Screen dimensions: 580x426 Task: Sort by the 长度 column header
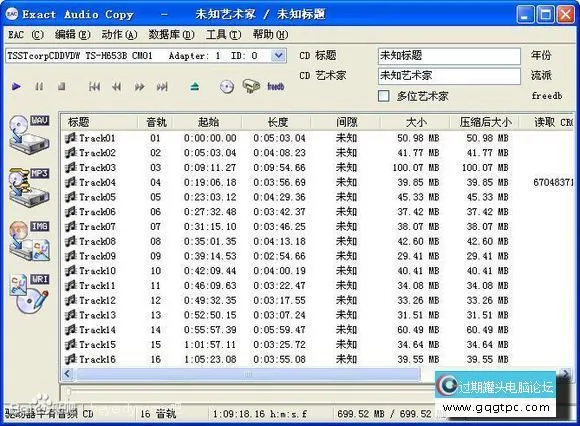coord(276,122)
